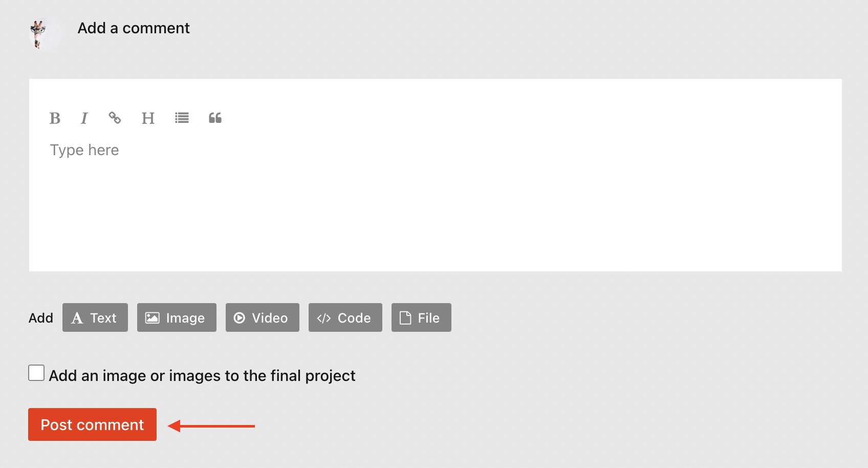
Task: Click the giraffe profile avatar
Action: [x=45, y=34]
